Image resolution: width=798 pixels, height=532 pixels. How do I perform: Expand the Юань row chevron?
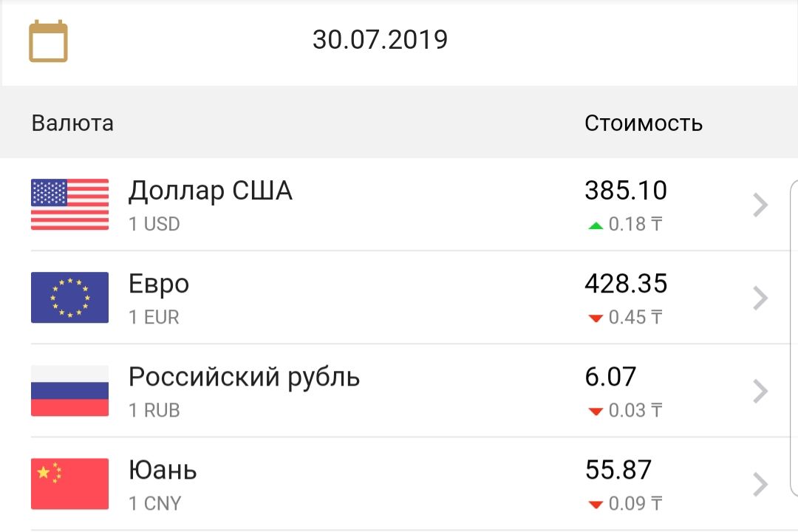tap(760, 485)
